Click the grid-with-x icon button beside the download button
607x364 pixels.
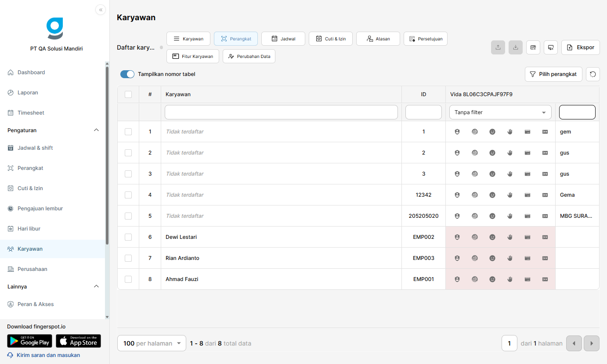pyautogui.click(x=533, y=47)
